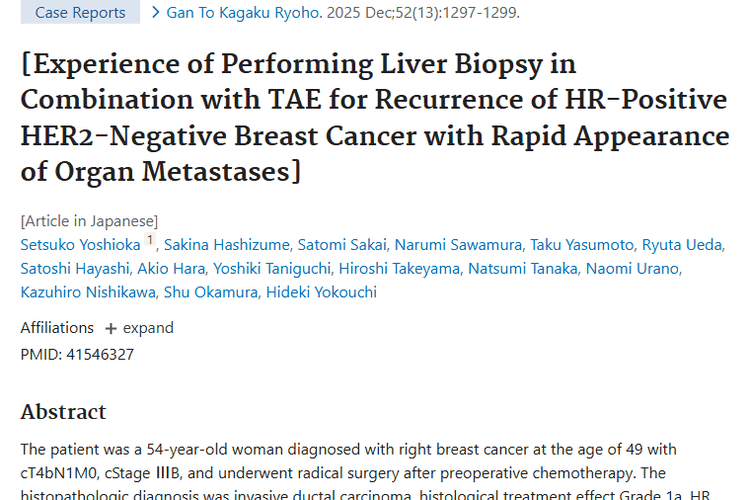The image size is (750, 500).
Task: Click the plus icon next to Affiliations
Action: 111,328
